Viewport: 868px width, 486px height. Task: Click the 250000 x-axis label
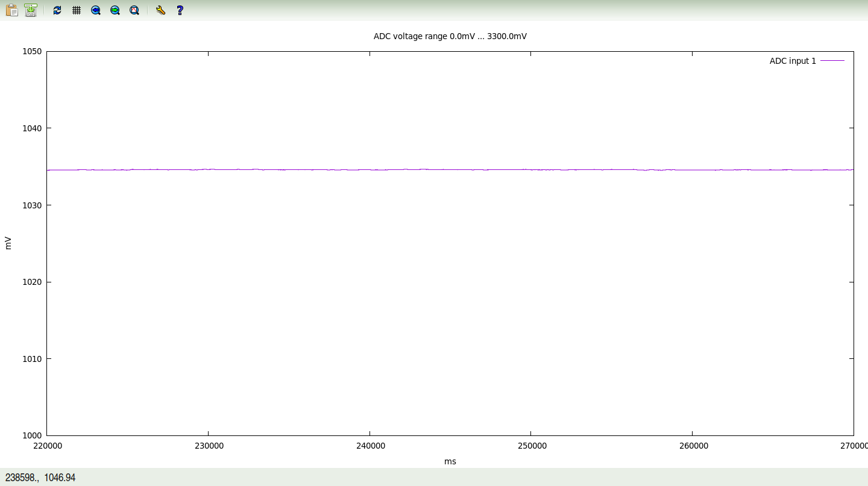click(x=532, y=446)
